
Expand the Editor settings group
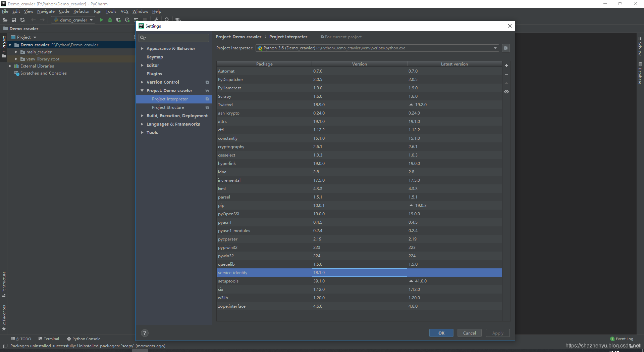tap(142, 65)
